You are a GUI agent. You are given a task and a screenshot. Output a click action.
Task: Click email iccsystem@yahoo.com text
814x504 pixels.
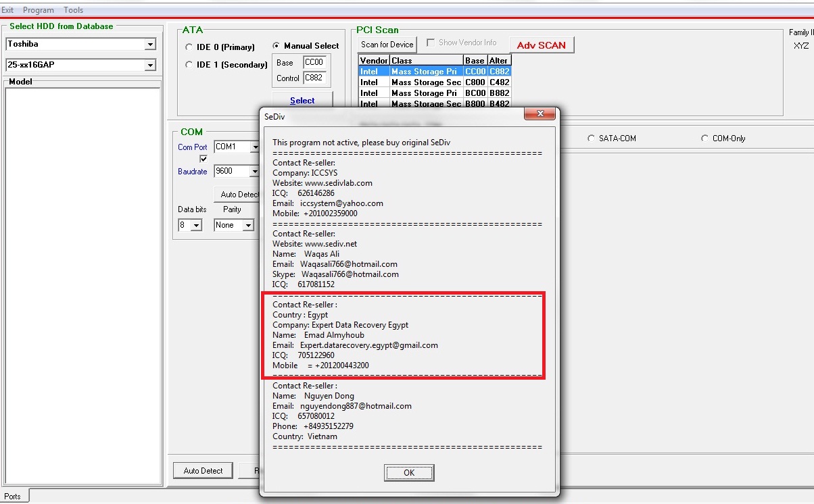tap(341, 203)
